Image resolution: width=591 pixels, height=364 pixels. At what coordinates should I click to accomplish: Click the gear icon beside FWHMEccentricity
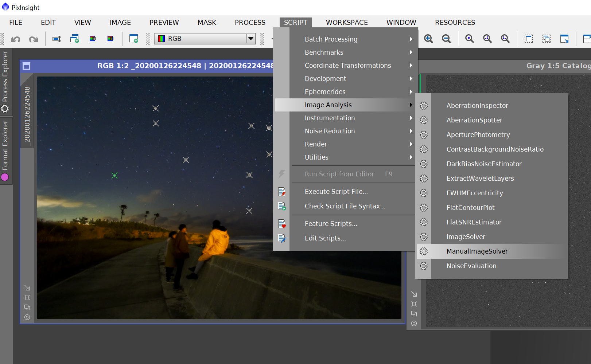click(x=424, y=193)
